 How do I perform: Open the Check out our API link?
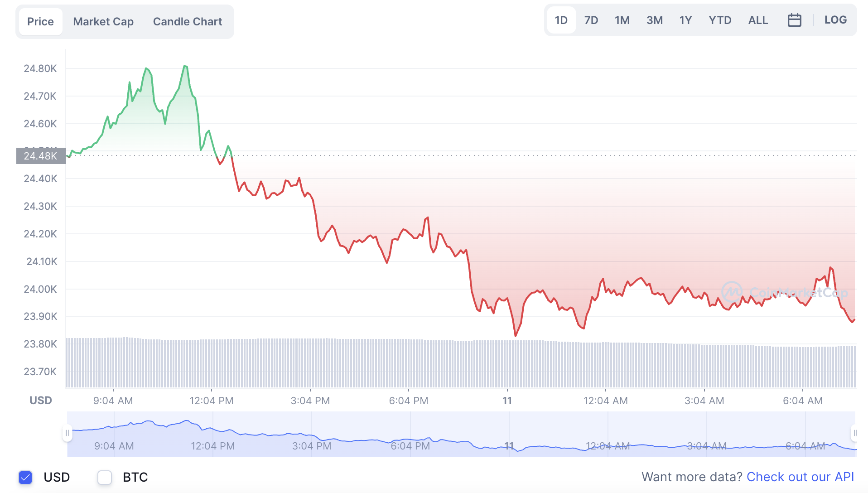tap(800, 477)
